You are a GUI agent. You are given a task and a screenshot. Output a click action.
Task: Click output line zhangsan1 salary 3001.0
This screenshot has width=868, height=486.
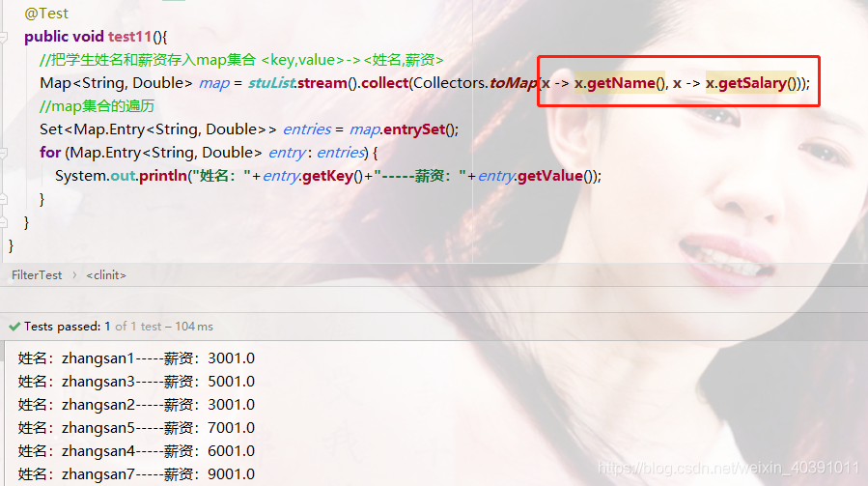pos(136,358)
